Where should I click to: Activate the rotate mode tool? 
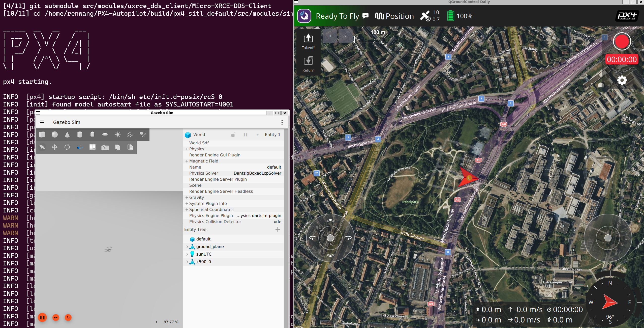[67, 147]
